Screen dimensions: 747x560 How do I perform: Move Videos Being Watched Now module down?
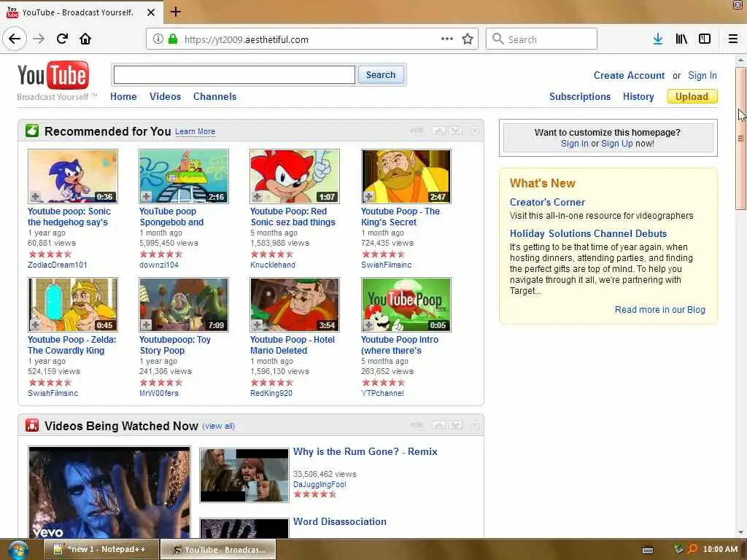(x=455, y=425)
